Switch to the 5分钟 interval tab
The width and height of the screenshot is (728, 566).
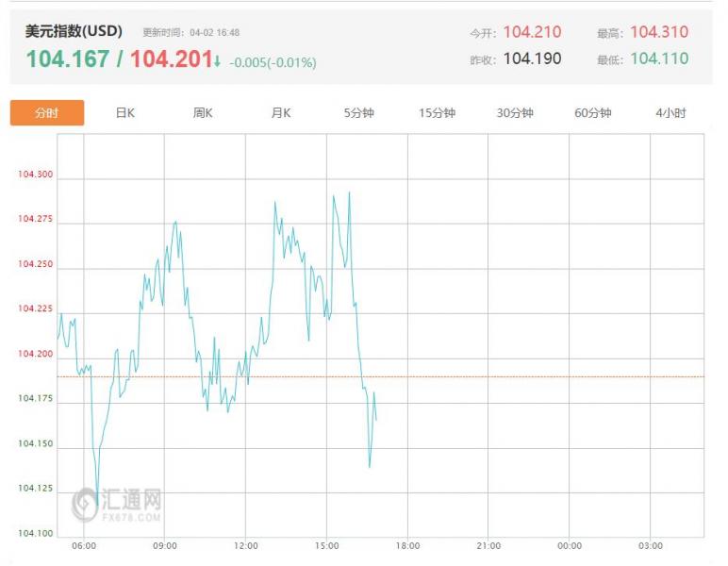(358, 113)
